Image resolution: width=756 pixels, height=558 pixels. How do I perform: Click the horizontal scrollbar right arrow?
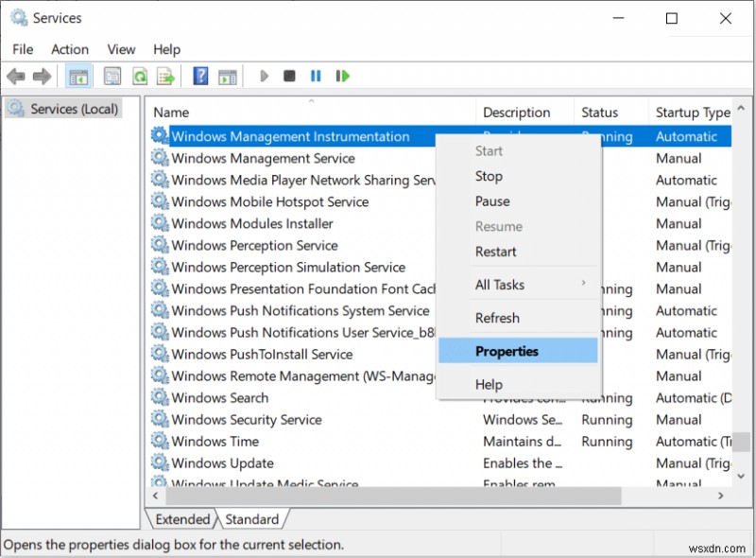click(722, 495)
